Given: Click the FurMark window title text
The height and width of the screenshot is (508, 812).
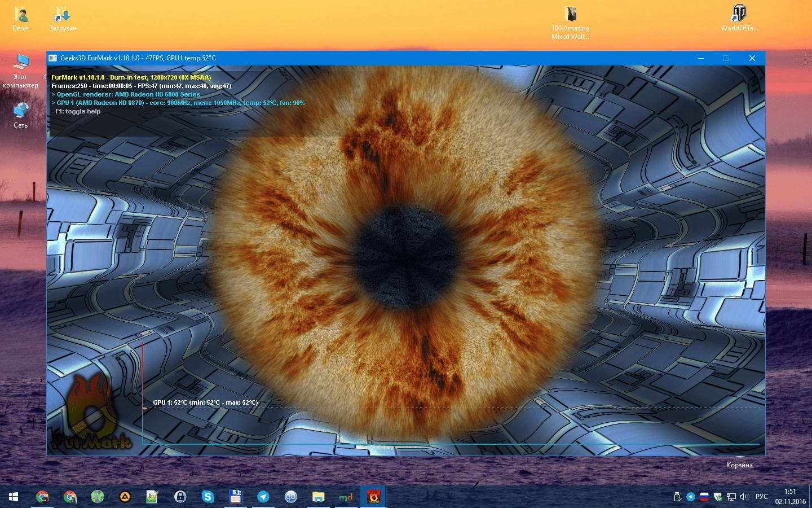Looking at the screenshot, I should tap(138, 58).
